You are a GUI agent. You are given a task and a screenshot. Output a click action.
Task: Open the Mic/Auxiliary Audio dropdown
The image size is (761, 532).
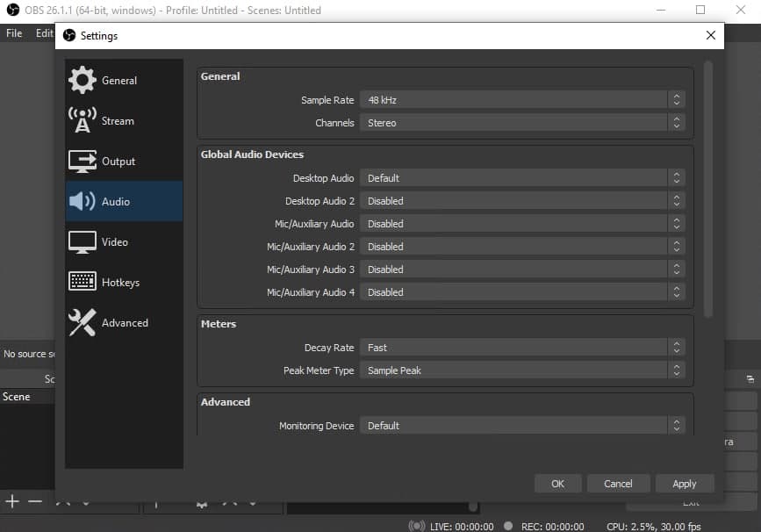tap(522, 224)
